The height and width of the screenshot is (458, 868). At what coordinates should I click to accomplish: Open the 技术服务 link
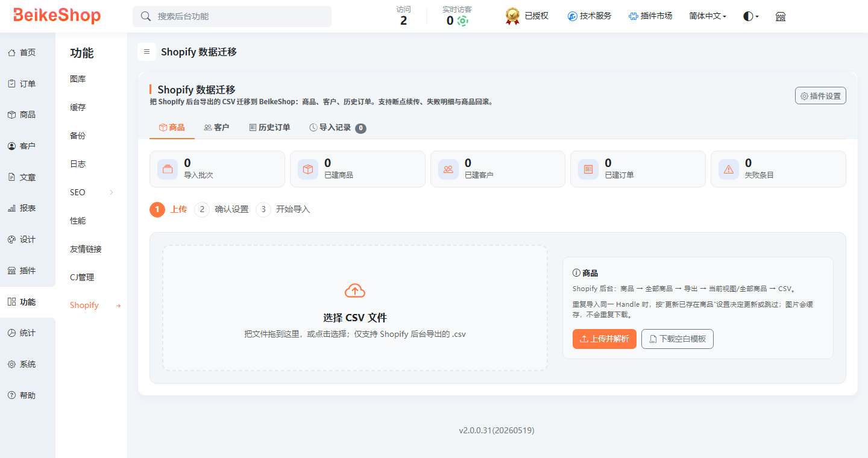590,16
